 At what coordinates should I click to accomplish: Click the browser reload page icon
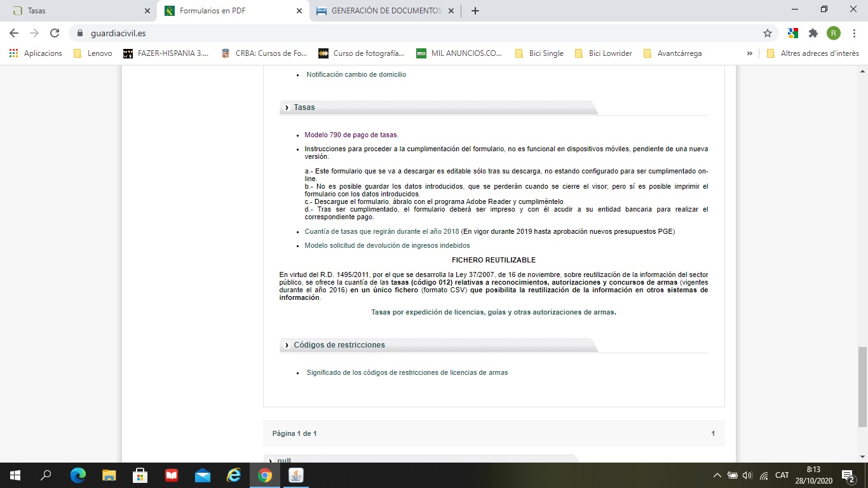[x=55, y=33]
